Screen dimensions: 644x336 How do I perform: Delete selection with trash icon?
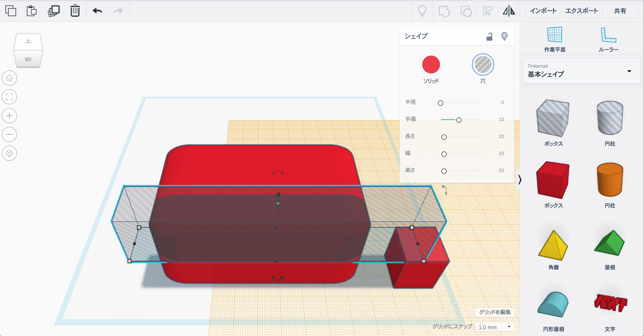coord(75,11)
